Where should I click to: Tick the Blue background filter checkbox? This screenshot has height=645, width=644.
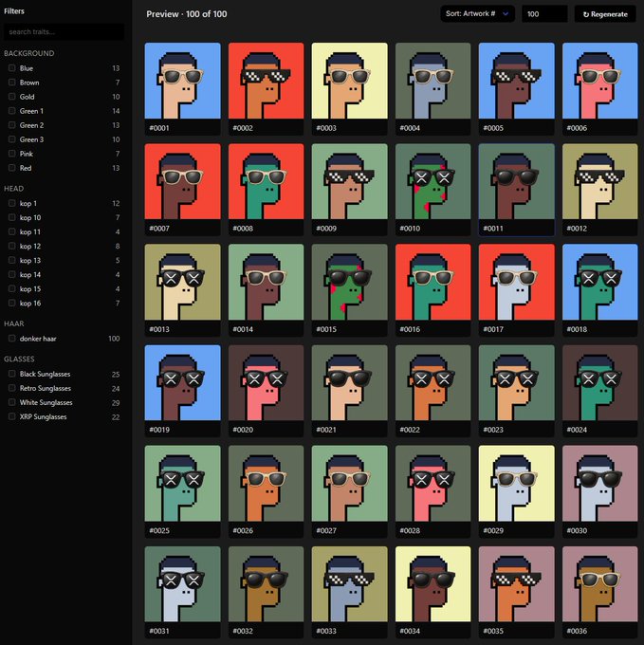tap(12, 68)
